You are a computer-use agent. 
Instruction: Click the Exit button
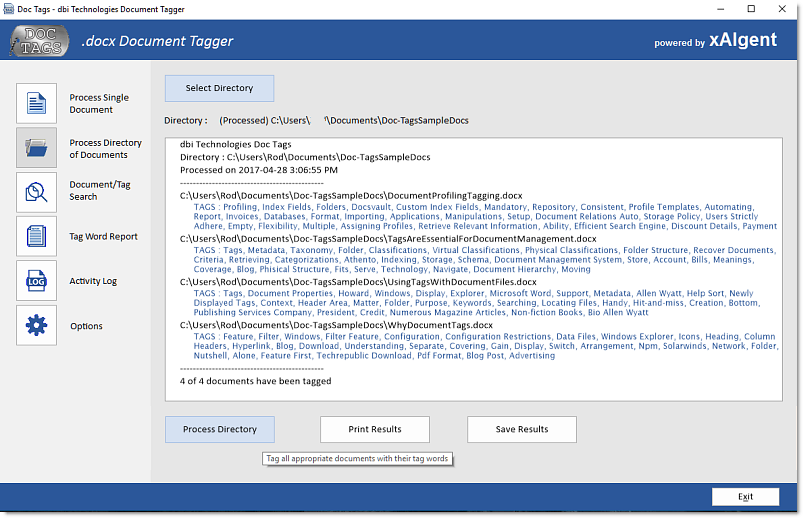coord(746,496)
